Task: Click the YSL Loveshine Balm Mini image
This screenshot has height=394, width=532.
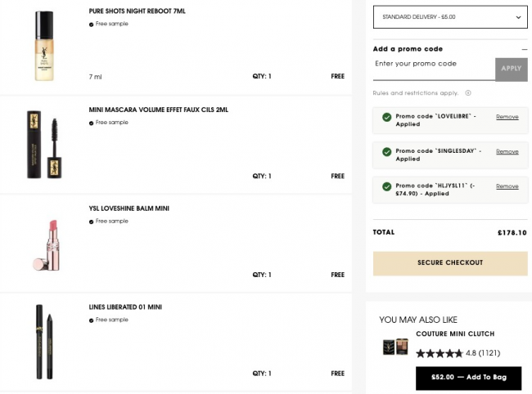Action: (x=43, y=244)
